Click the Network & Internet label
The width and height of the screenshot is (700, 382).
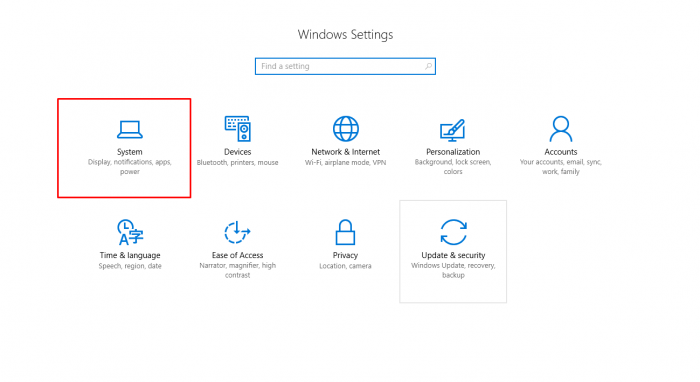(346, 152)
